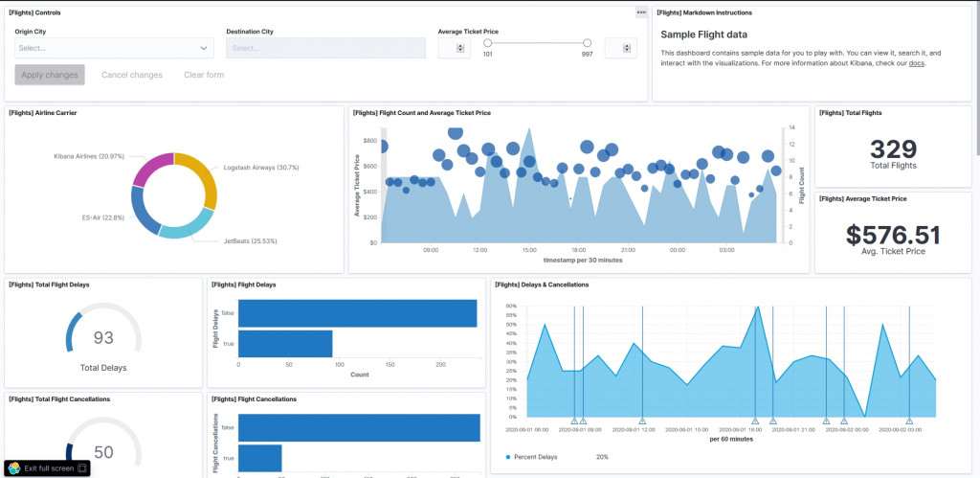The height and width of the screenshot is (478, 980).
Task: Select the Logstash Airways donut slice
Action: (x=201, y=177)
